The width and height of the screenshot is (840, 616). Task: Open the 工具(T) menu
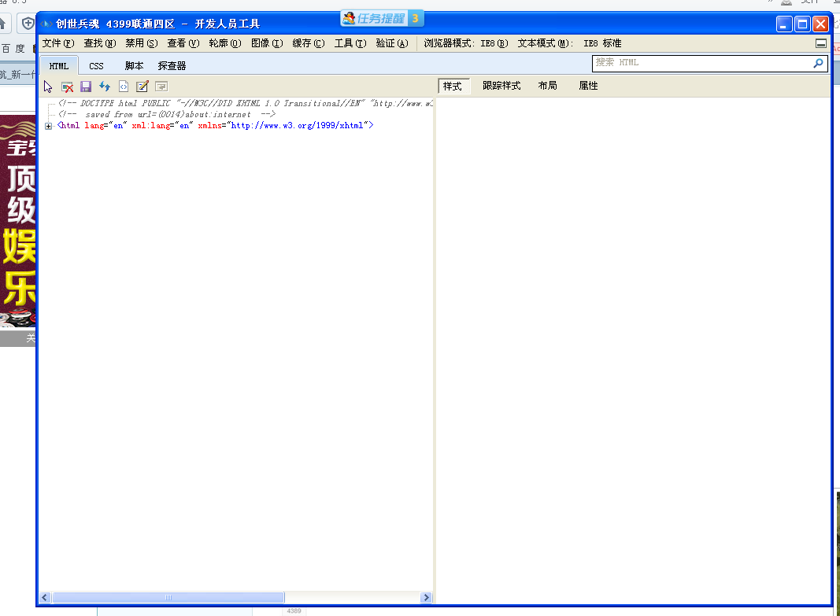350,43
